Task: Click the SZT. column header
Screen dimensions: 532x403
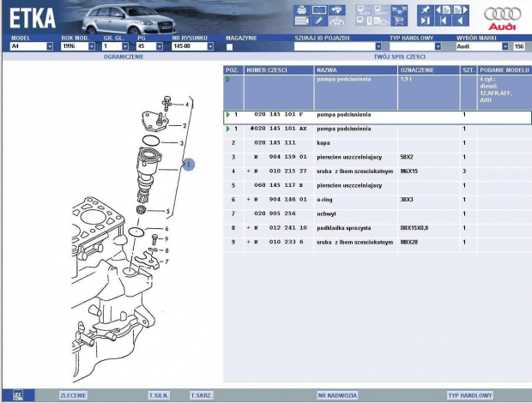Action: point(469,70)
